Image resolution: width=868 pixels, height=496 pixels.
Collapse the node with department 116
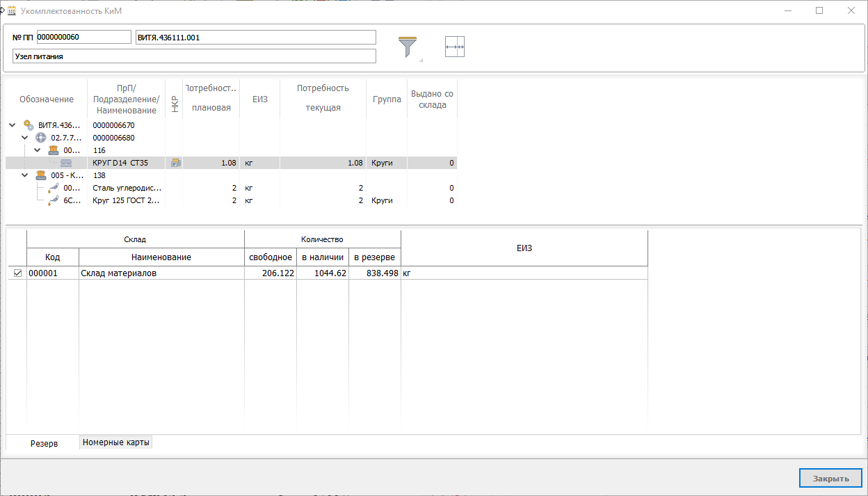pyautogui.click(x=38, y=150)
